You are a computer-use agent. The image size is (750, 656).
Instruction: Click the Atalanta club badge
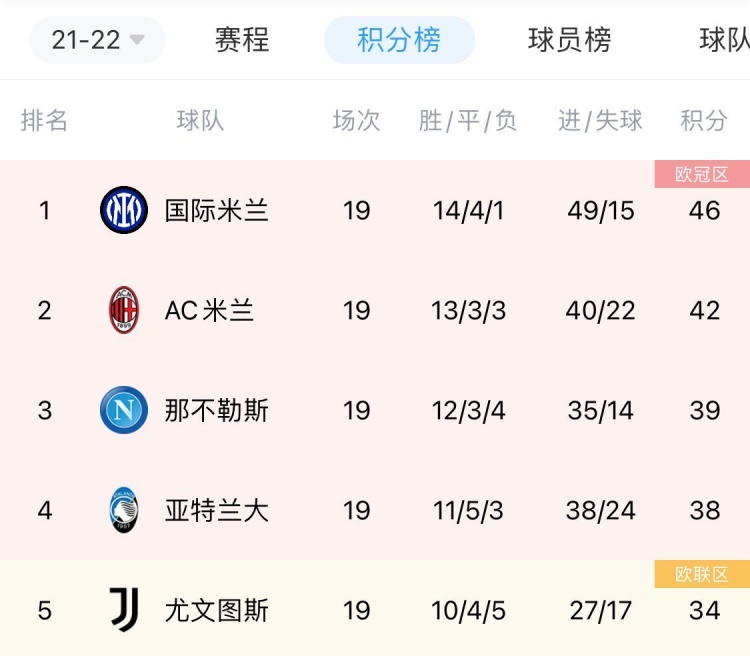pyautogui.click(x=124, y=510)
